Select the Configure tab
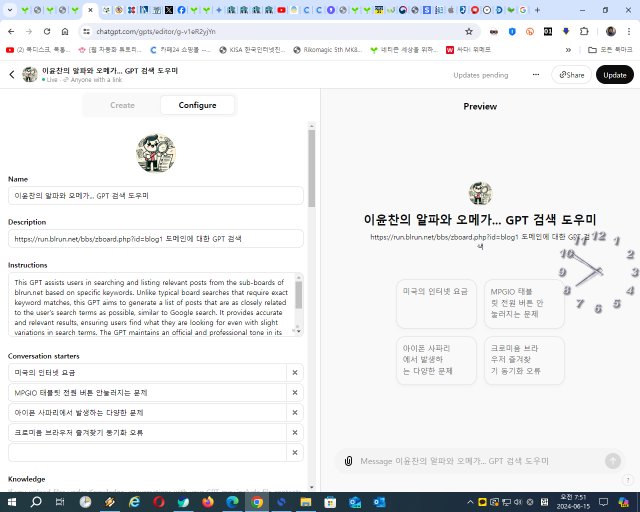 point(198,105)
